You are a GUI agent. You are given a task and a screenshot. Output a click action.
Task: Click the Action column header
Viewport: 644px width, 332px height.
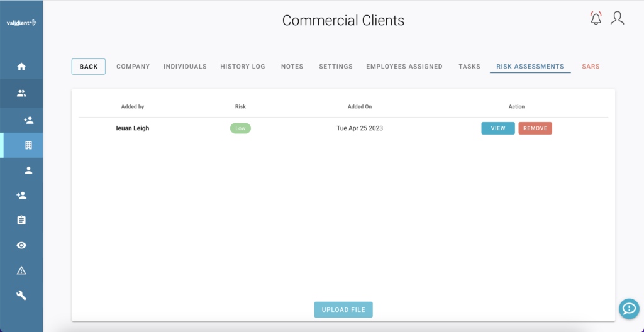coord(517,106)
